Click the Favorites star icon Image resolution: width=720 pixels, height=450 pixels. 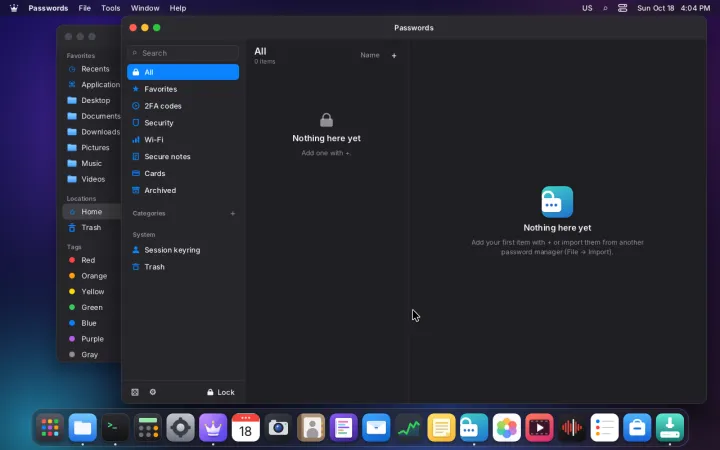pos(135,89)
